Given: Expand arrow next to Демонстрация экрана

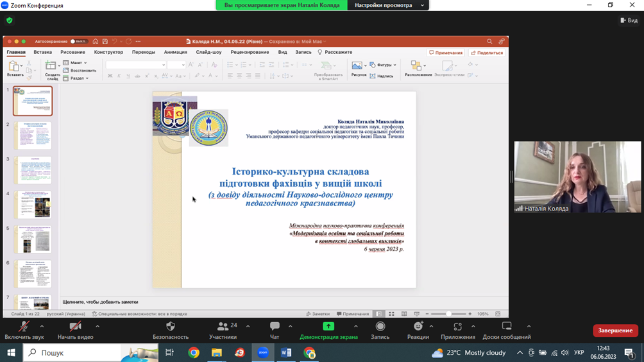Looking at the screenshot, I should 356,326.
